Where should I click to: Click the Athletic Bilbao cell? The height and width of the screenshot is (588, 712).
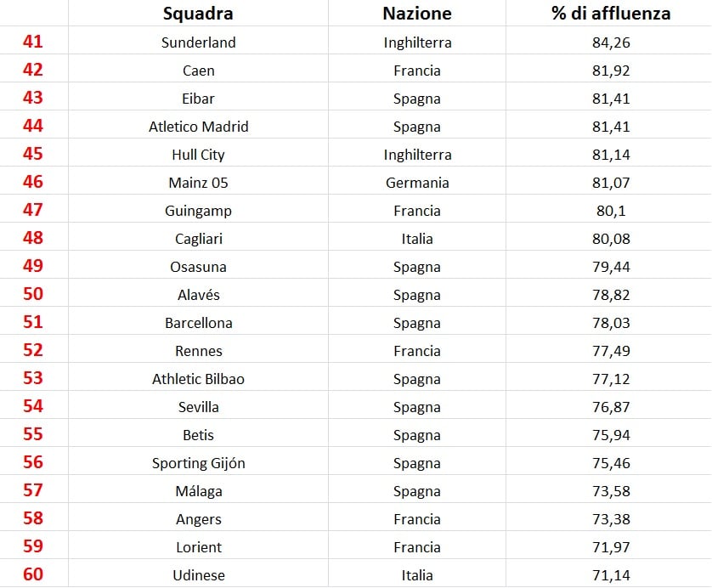[x=199, y=379]
